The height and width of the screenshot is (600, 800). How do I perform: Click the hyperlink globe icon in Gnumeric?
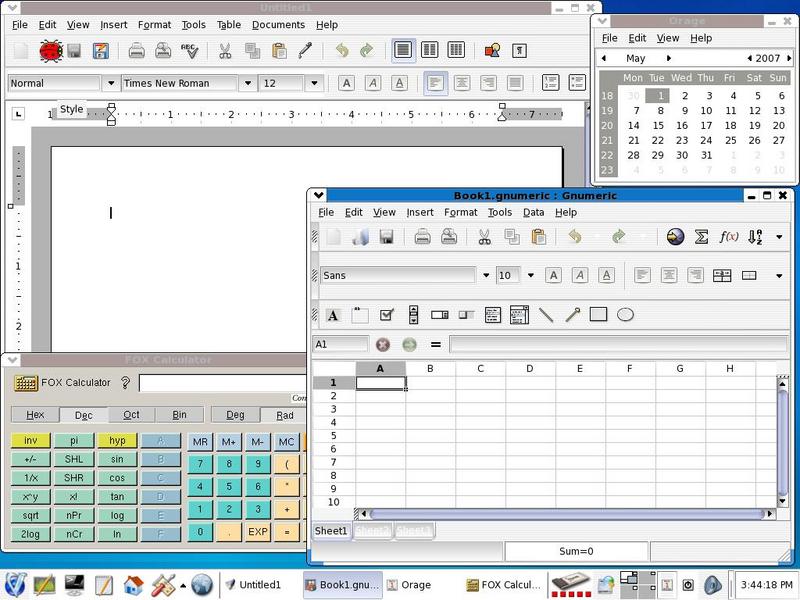tap(675, 237)
